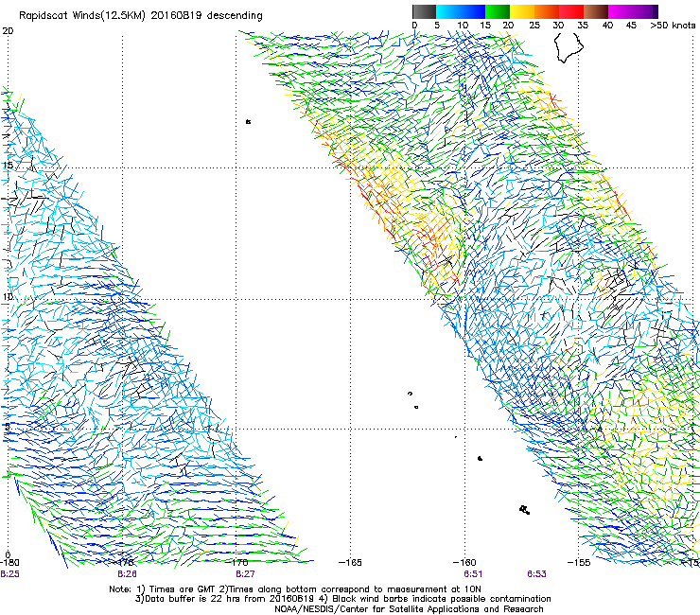Click the 'Rapidscat Winds(12.5KM) 20160819 descending' title
700x615 pixels.
click(x=141, y=16)
